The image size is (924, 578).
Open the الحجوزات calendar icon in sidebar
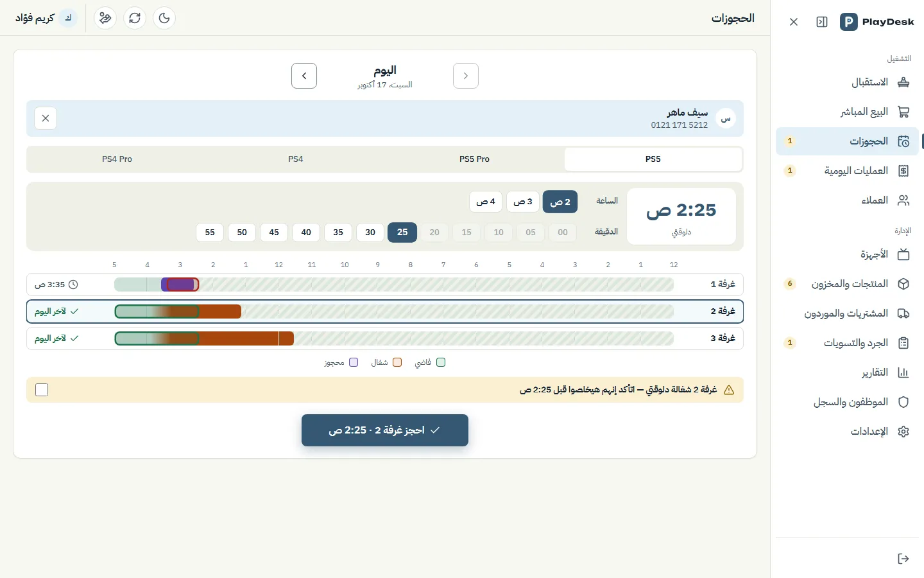click(x=903, y=141)
